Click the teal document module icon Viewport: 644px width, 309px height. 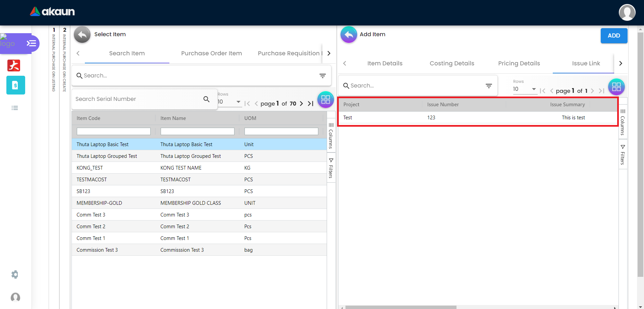(15, 85)
